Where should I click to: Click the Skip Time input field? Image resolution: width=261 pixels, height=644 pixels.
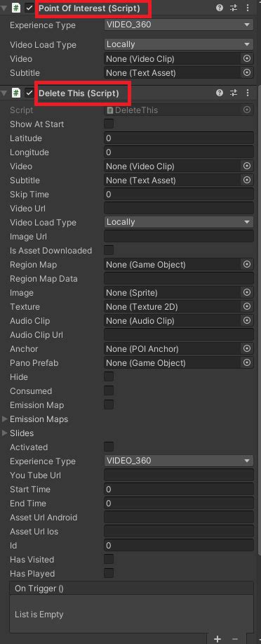179,195
